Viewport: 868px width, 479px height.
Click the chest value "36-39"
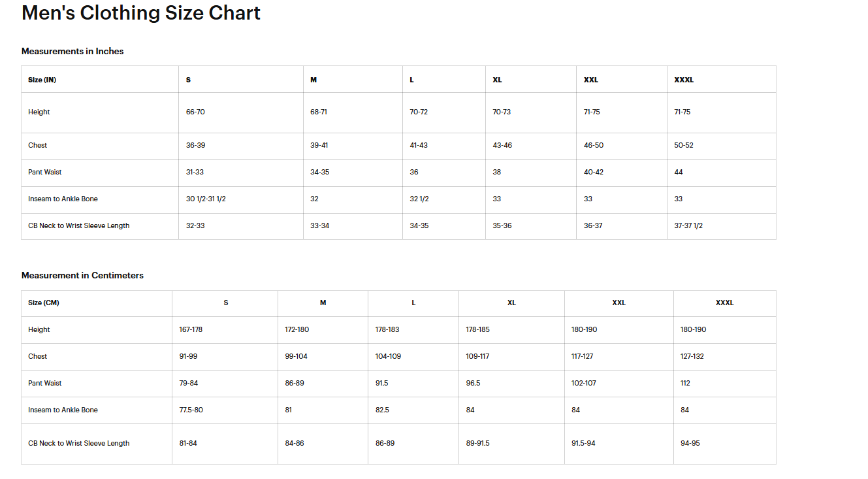[x=195, y=145]
